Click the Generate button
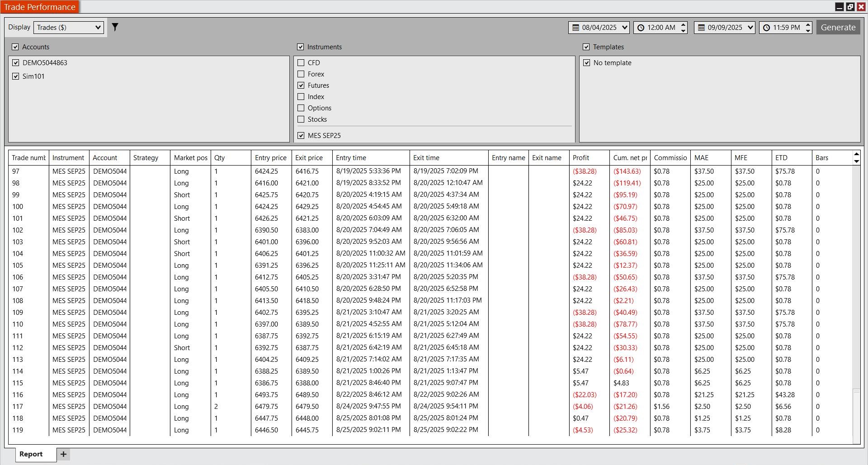Viewport: 868px width, 465px height. click(x=838, y=28)
